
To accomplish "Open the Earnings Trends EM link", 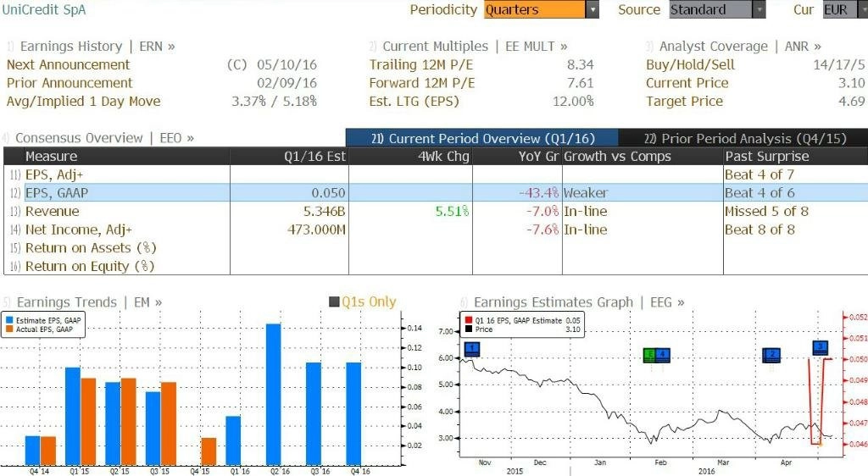I will coord(89,302).
